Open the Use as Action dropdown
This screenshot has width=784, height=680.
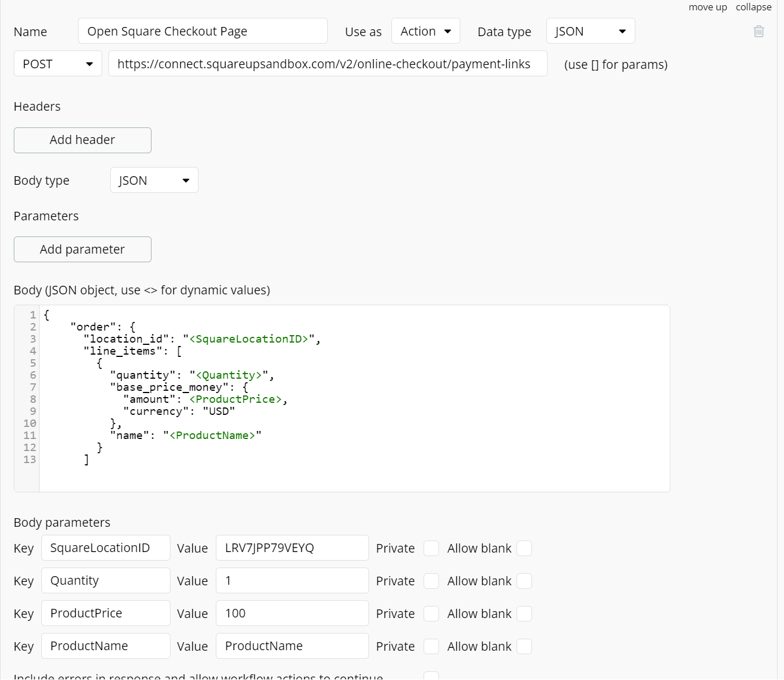click(425, 32)
